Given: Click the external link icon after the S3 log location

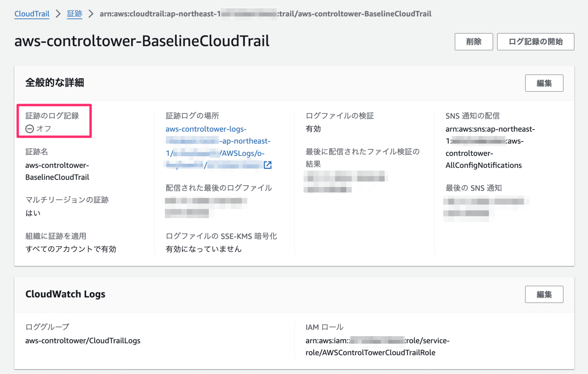Looking at the screenshot, I should pos(268,165).
